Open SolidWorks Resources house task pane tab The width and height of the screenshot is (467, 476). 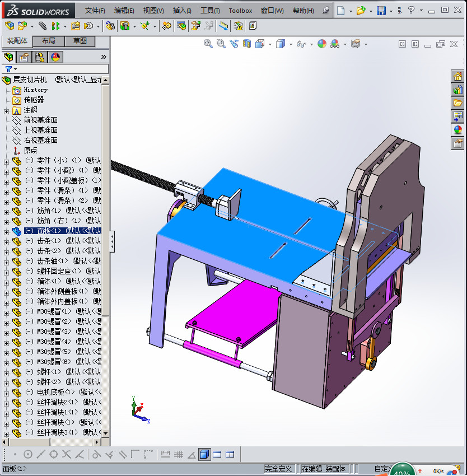(457, 76)
